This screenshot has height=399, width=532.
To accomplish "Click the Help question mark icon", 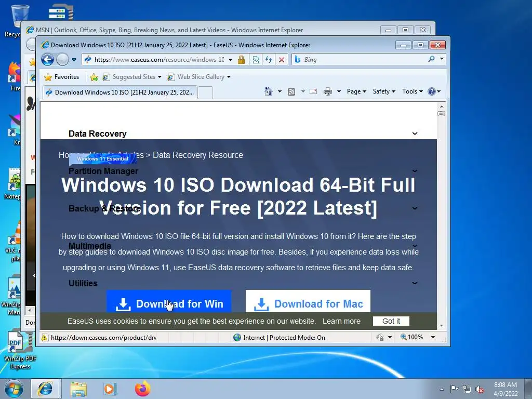I will pos(432,91).
